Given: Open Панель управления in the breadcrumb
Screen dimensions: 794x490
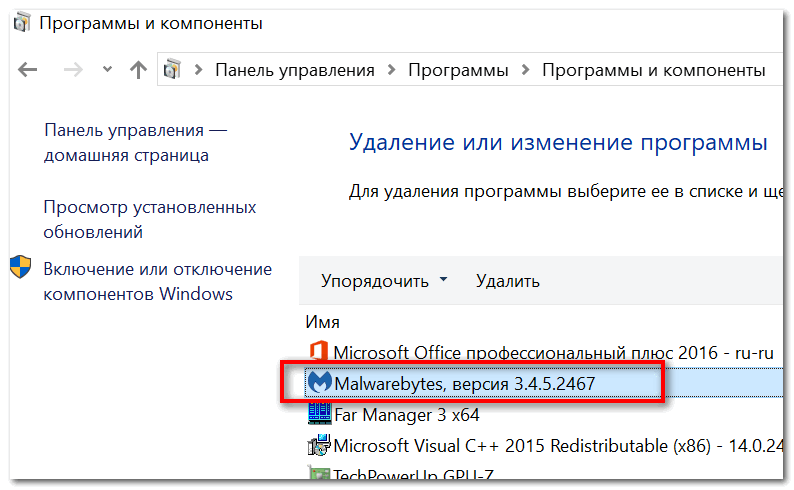Looking at the screenshot, I should coord(295,70).
